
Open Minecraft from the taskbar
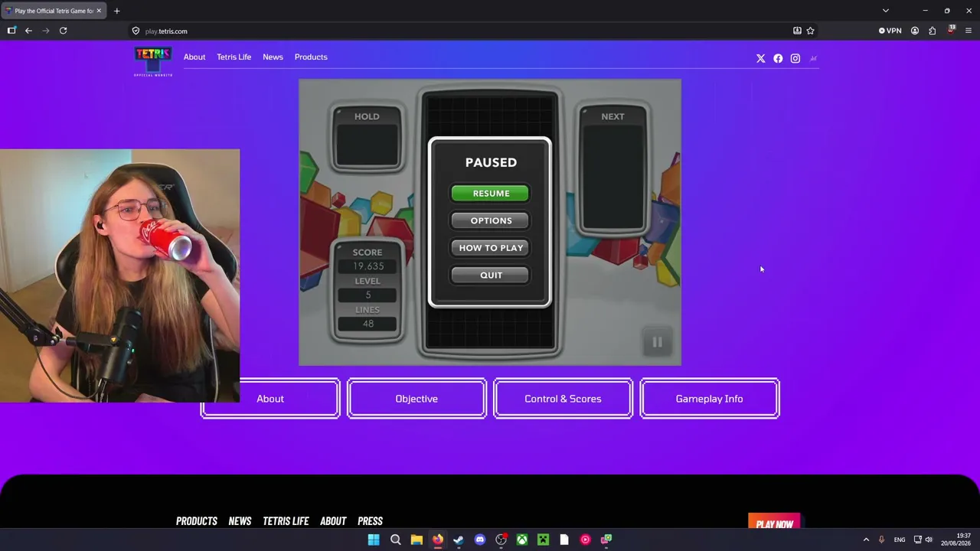[543, 540]
